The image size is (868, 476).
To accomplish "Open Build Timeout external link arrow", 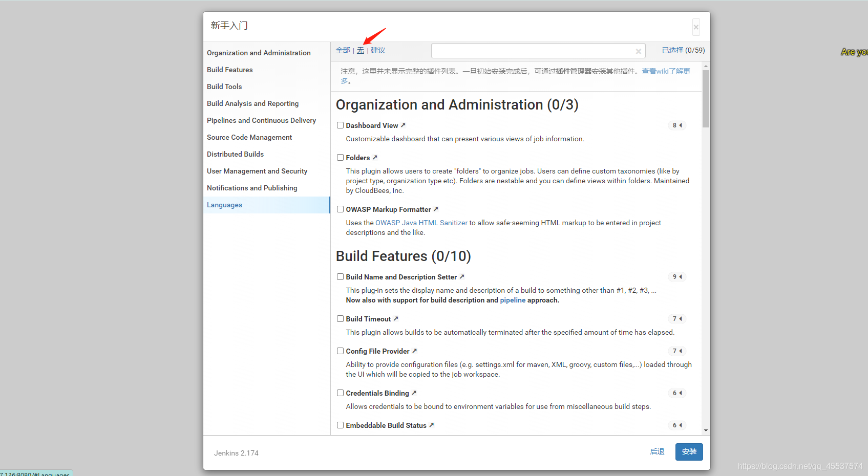I will pyautogui.click(x=396, y=318).
